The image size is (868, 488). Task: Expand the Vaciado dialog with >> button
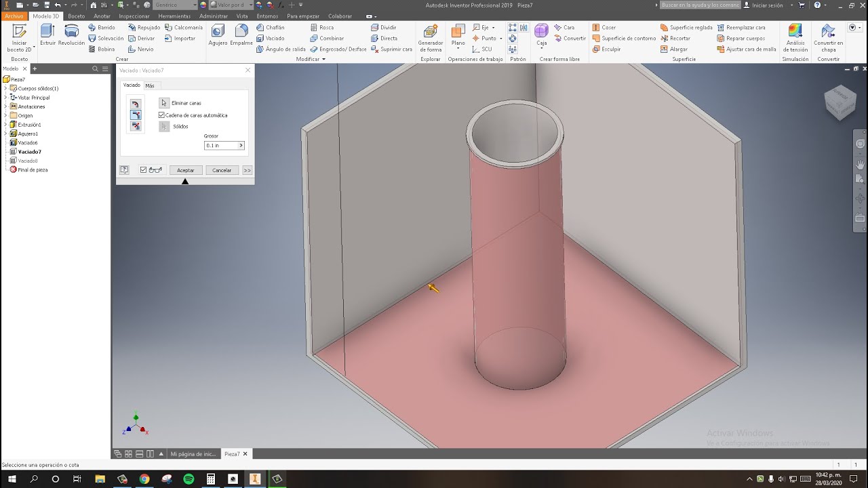click(248, 170)
